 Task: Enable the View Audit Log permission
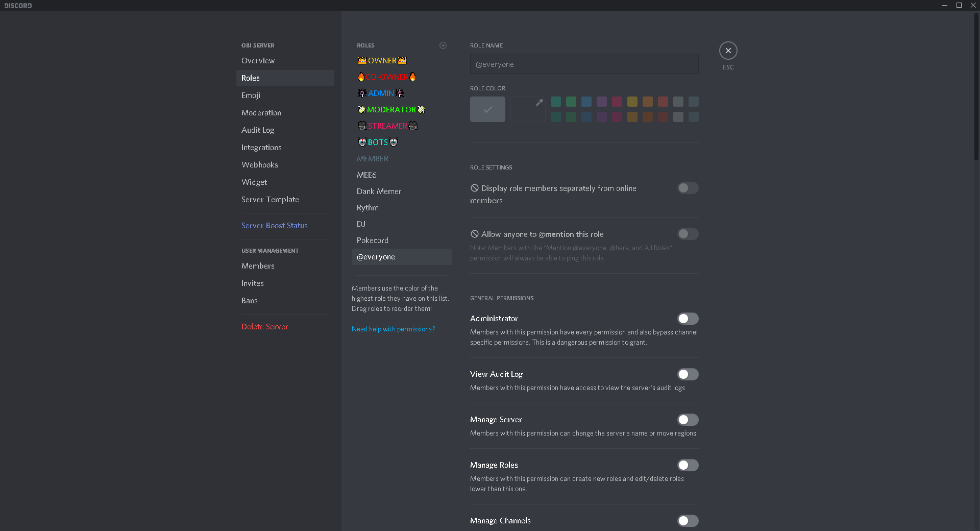(x=688, y=374)
